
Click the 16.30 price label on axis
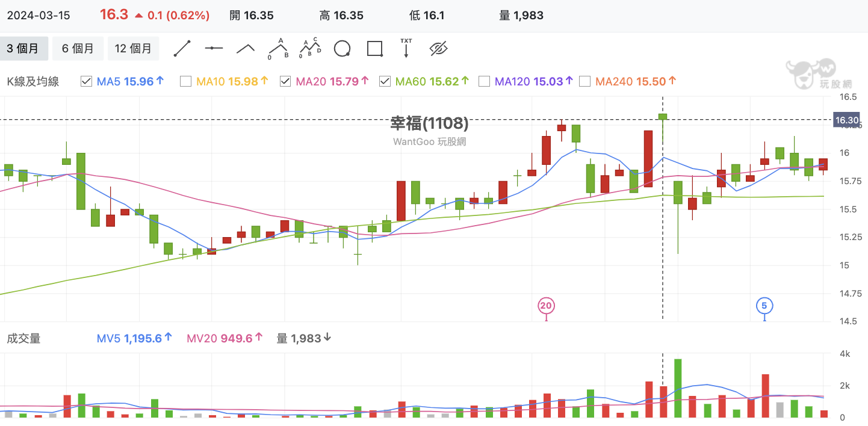(848, 120)
